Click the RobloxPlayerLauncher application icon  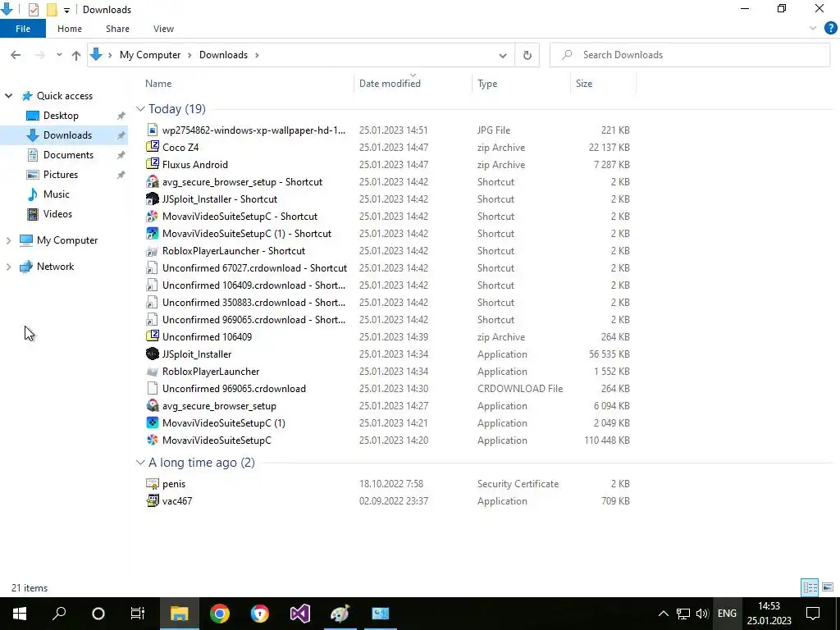coord(153,372)
